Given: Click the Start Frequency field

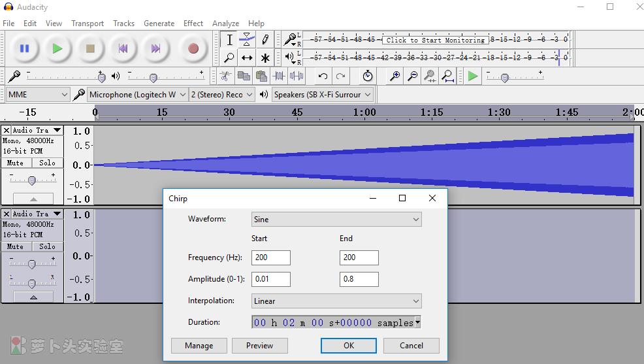Looking at the screenshot, I should pyautogui.click(x=270, y=257).
